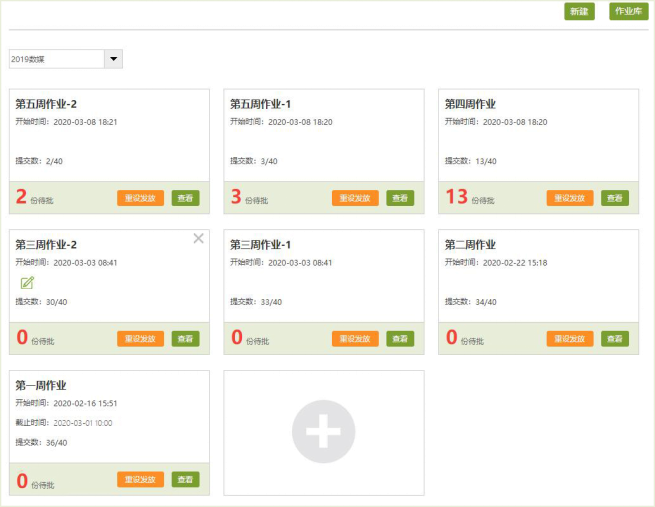Reset distribution of 第一周作业
The image size is (655, 507).
point(140,480)
